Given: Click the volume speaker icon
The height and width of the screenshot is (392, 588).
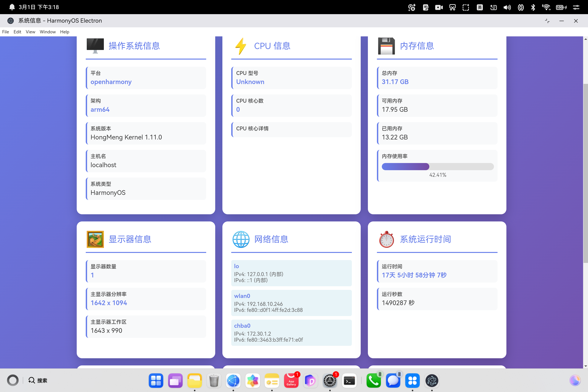Looking at the screenshot, I should [507, 7].
